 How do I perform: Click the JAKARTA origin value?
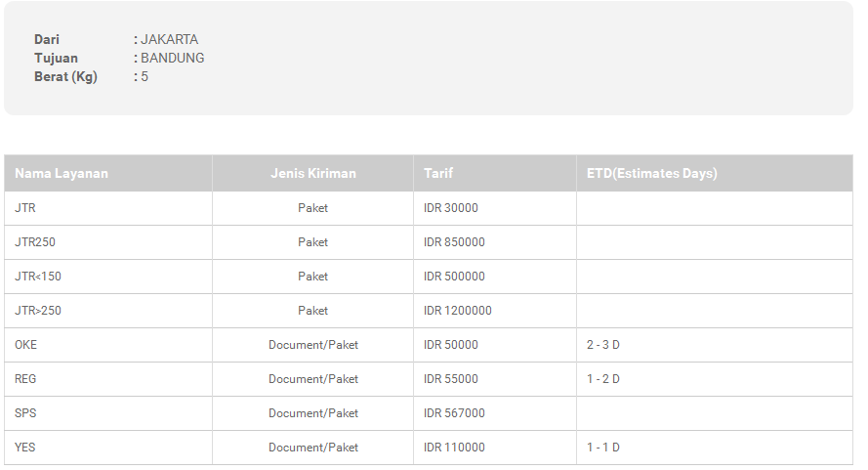tap(169, 40)
